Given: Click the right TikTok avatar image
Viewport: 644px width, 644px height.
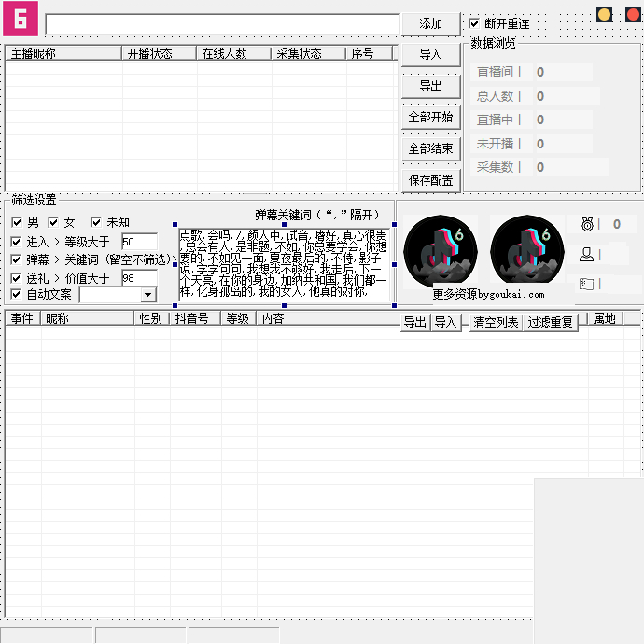Looking at the screenshot, I should (x=527, y=251).
